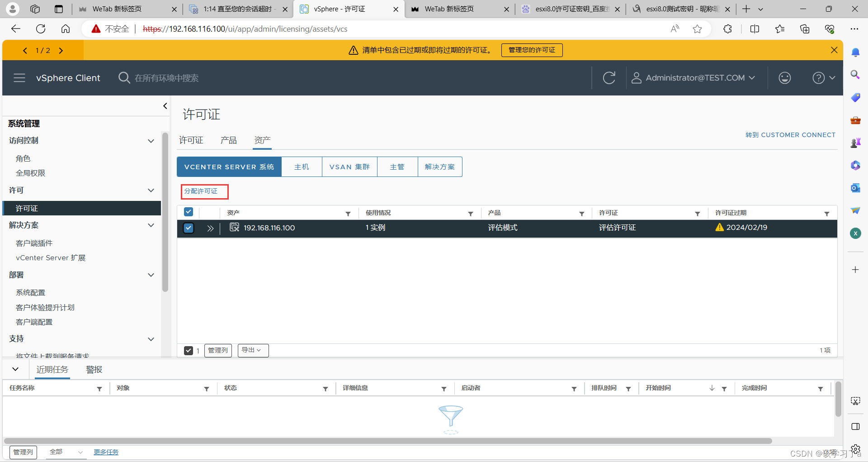Add this page to browser favorites

[697, 29]
